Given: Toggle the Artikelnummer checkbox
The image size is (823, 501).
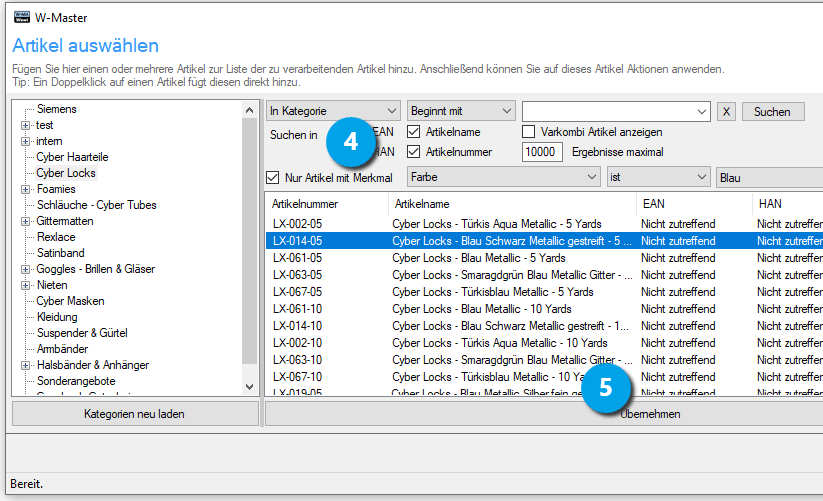Looking at the screenshot, I should tap(414, 152).
